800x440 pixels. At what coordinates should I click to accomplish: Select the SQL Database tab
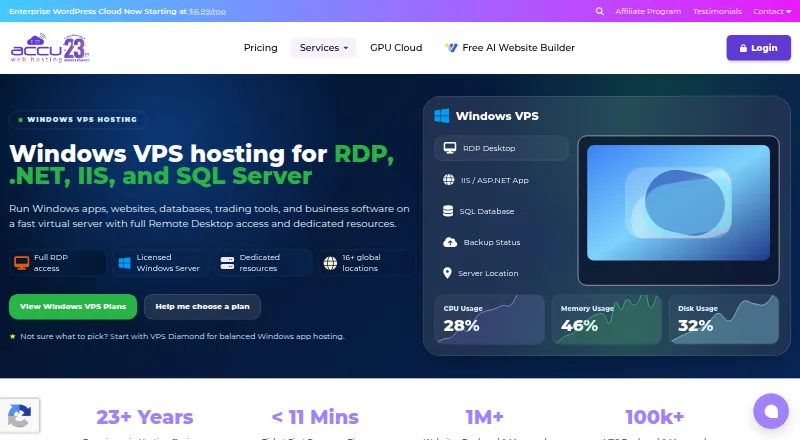click(501, 211)
